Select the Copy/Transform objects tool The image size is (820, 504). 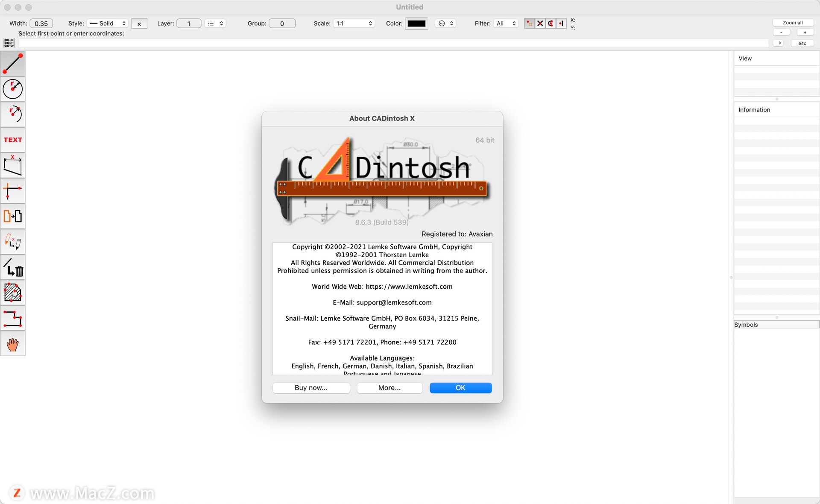(x=13, y=216)
